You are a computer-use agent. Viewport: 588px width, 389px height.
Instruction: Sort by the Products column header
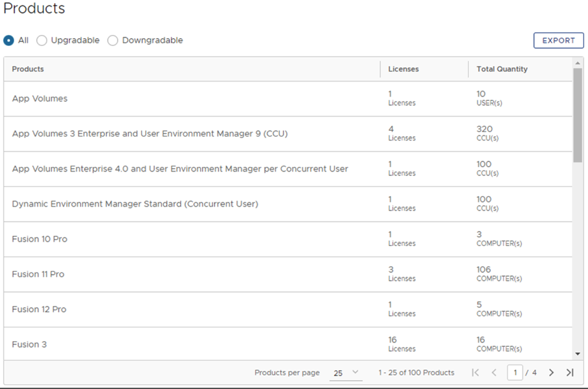click(x=28, y=69)
